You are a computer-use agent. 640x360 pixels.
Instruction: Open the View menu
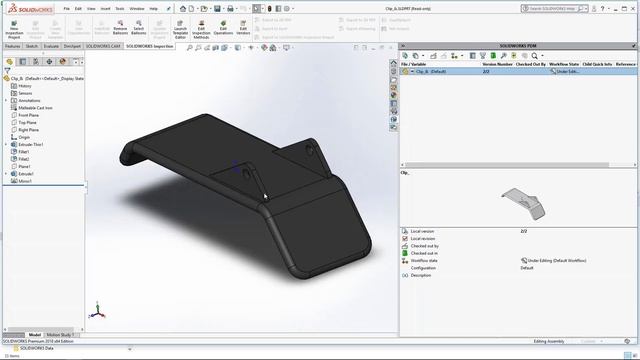(91, 9)
